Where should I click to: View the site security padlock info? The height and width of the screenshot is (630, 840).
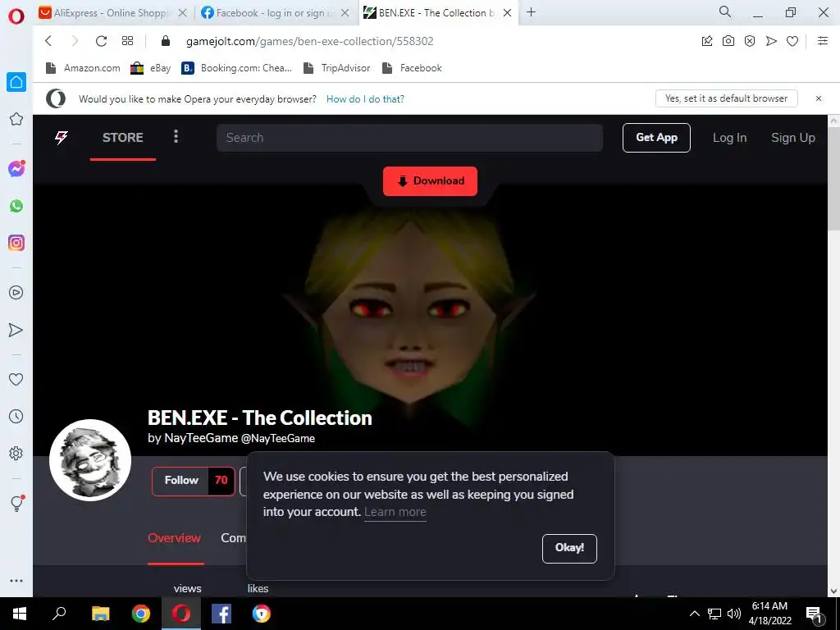coord(166,41)
